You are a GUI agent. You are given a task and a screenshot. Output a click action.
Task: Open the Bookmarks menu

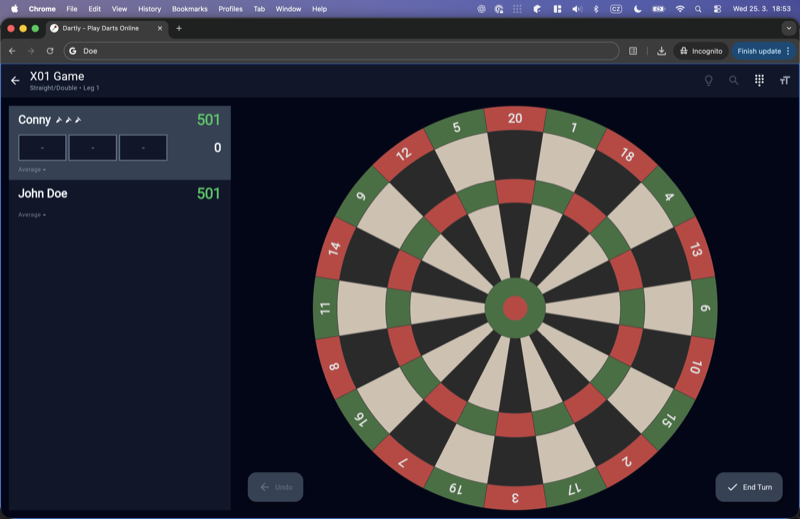click(190, 9)
